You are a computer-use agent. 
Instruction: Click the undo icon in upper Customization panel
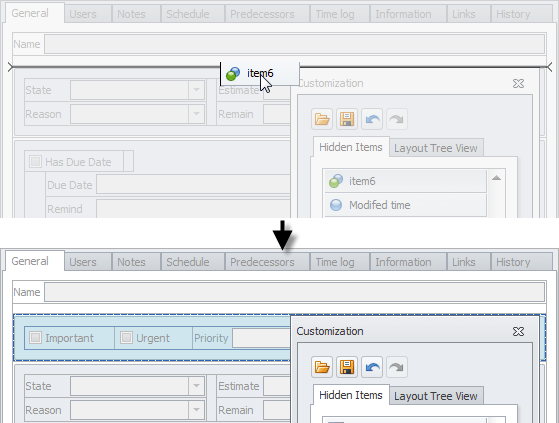point(372,119)
